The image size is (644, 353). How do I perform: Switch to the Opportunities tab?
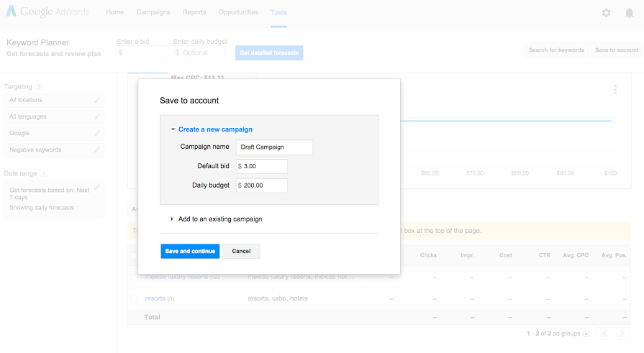[x=238, y=12]
